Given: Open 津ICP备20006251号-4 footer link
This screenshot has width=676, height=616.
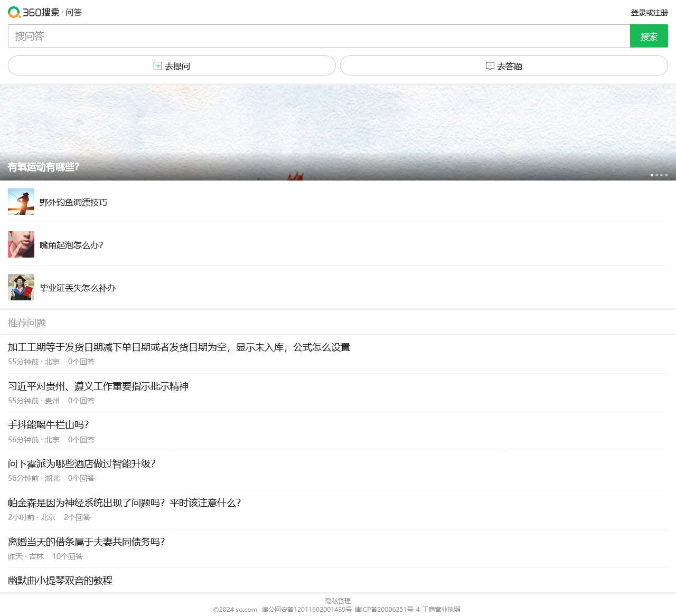Looking at the screenshot, I should [x=387, y=609].
